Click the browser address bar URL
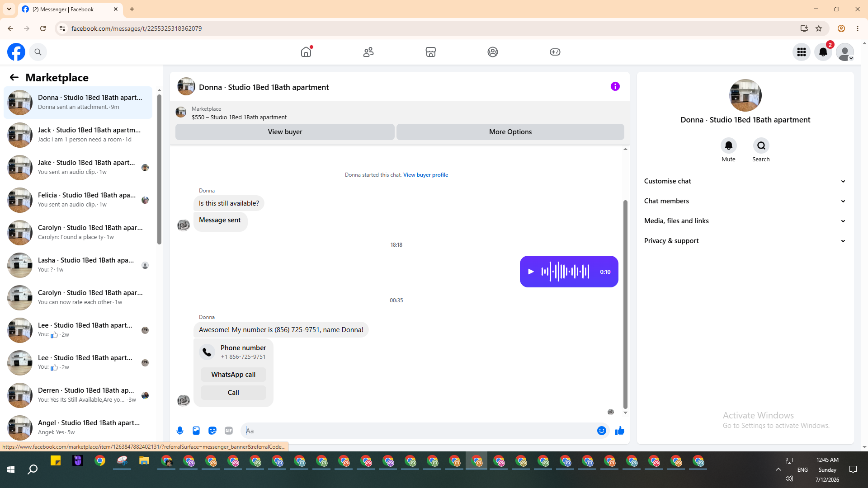Image resolution: width=868 pixels, height=488 pixels. pyautogui.click(x=137, y=28)
